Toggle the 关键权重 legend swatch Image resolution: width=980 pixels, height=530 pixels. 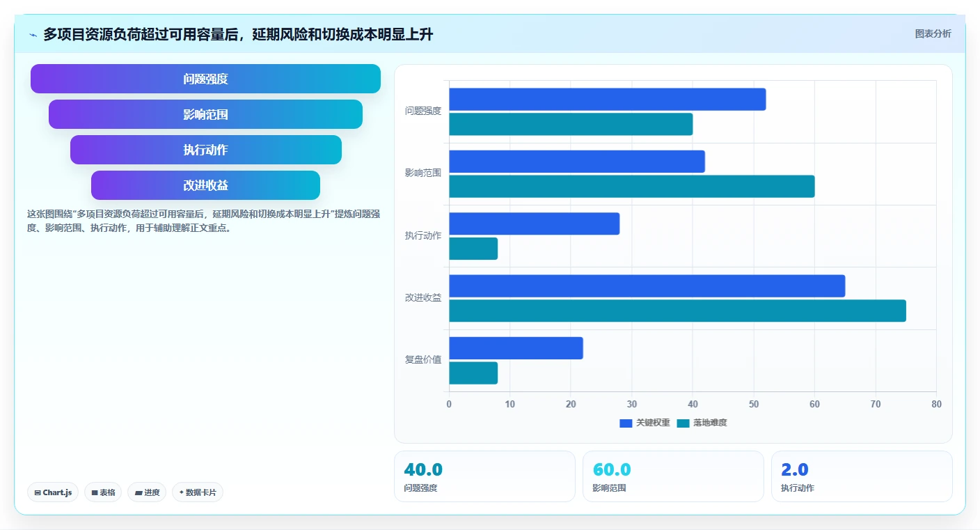pyautogui.click(x=626, y=423)
